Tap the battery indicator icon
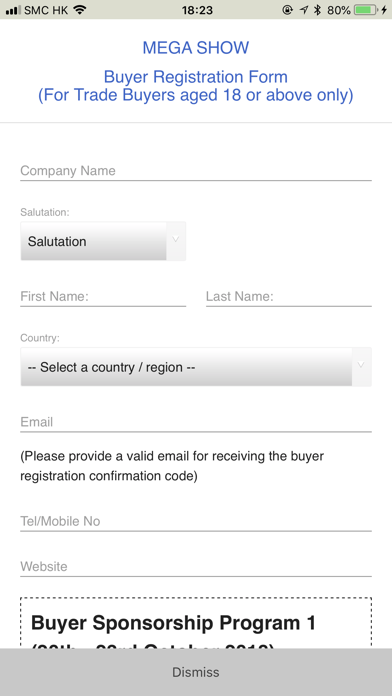The width and height of the screenshot is (392, 696). pos(366,10)
